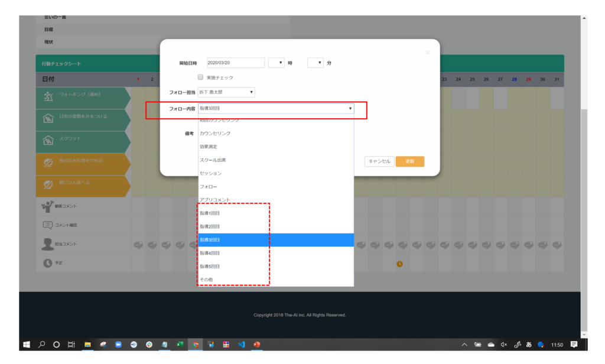The height and width of the screenshot is (364, 605).
Task: Open the minute (分) dropdown
Action: pos(315,63)
